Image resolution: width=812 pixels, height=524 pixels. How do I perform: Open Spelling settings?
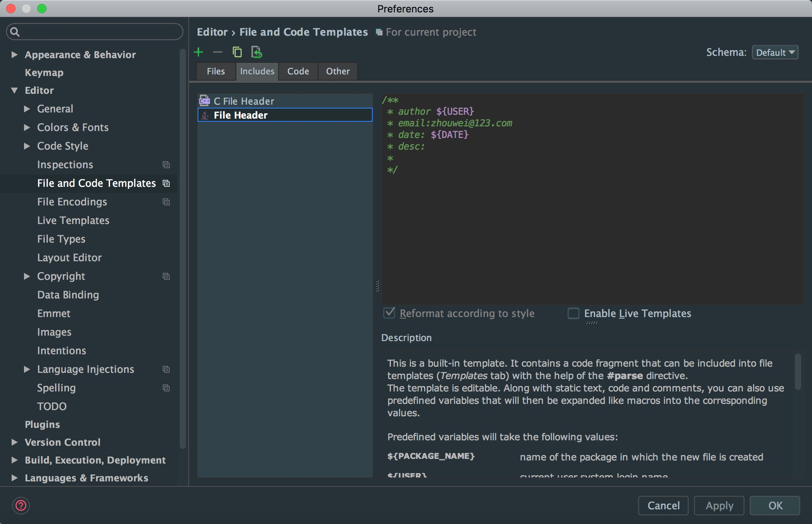coord(57,388)
